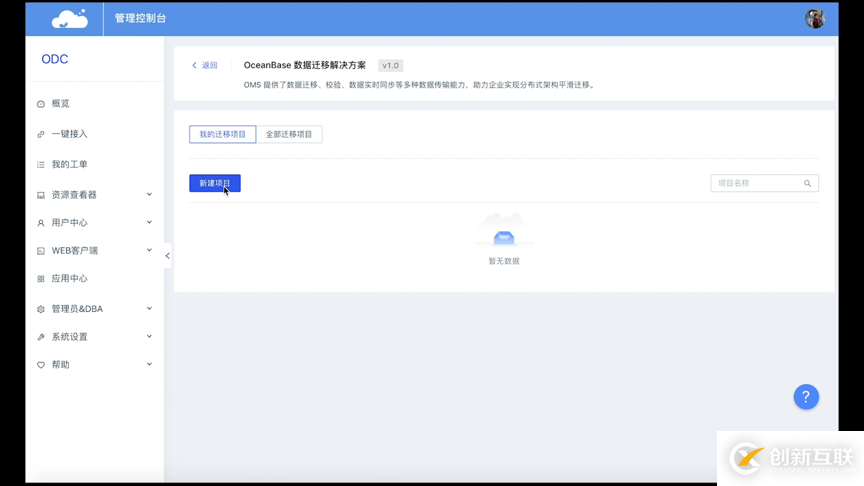Click the 暂无数据 empty placeholder text

click(504, 261)
